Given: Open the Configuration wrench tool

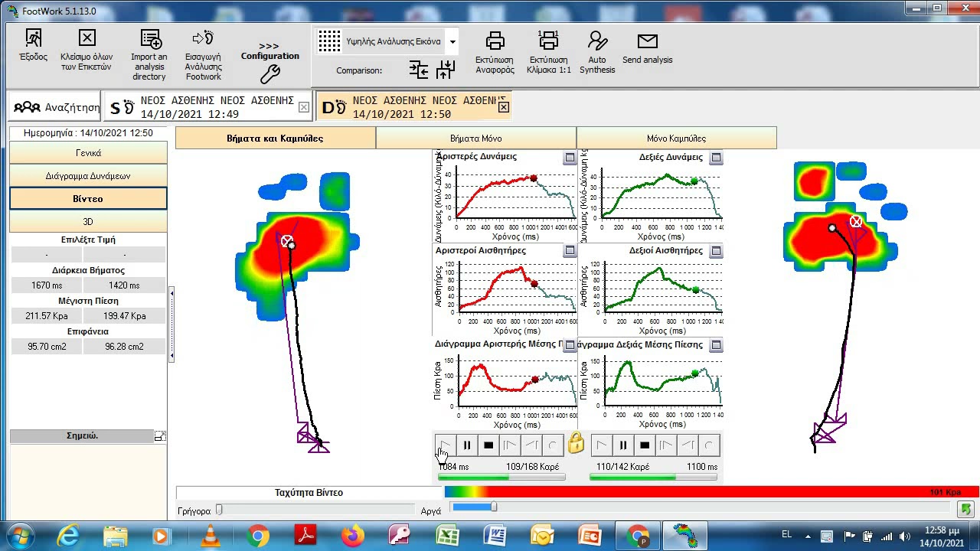Looking at the screenshot, I should [x=269, y=73].
